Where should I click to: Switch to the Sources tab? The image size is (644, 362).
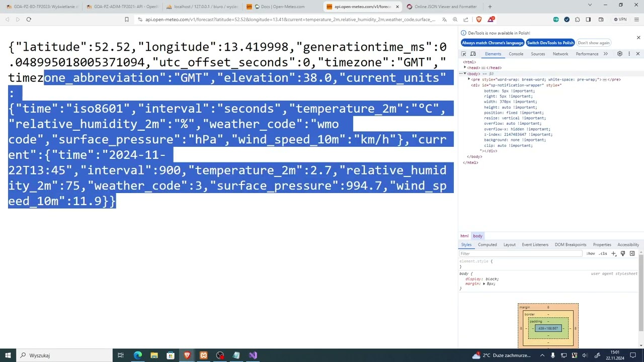(538, 54)
